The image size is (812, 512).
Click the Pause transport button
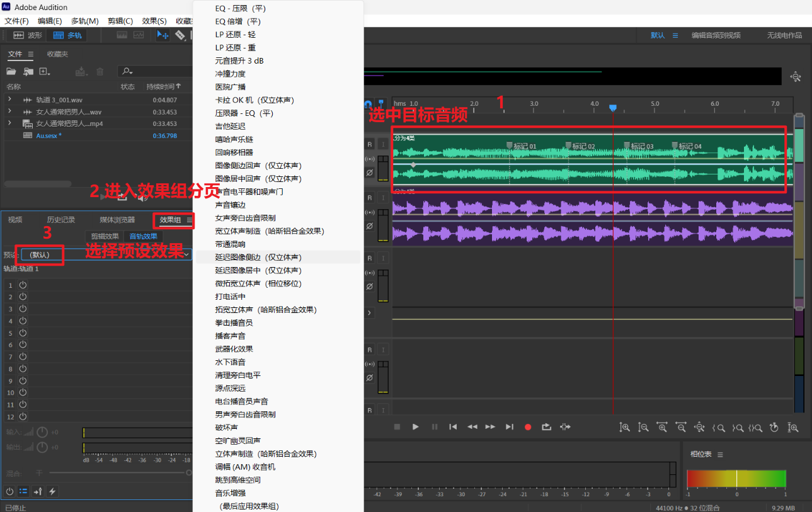[435, 427]
